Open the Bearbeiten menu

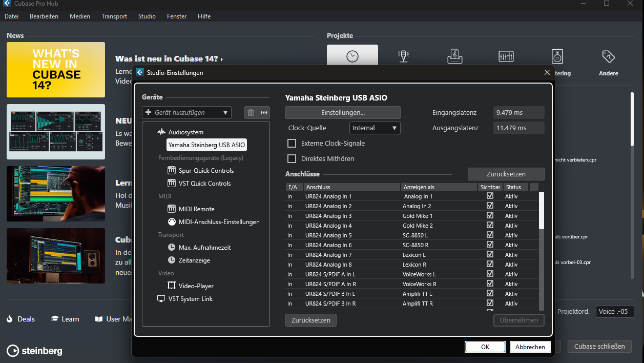pyautogui.click(x=44, y=16)
